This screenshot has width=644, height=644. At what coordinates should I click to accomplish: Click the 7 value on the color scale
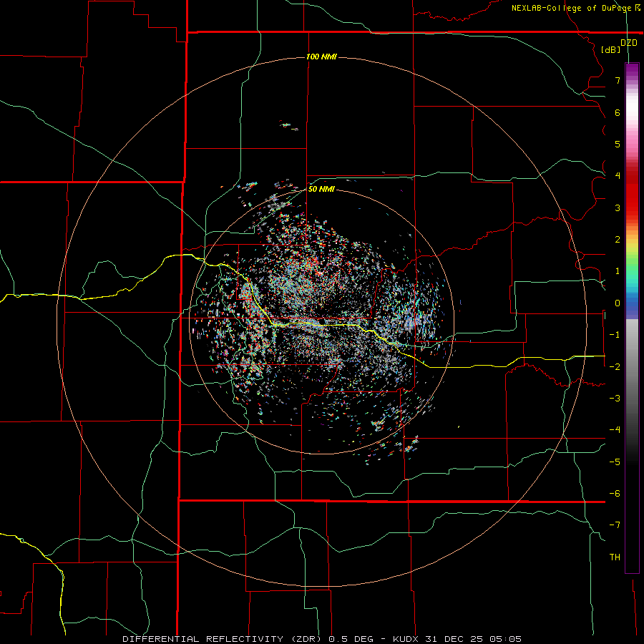click(618, 80)
